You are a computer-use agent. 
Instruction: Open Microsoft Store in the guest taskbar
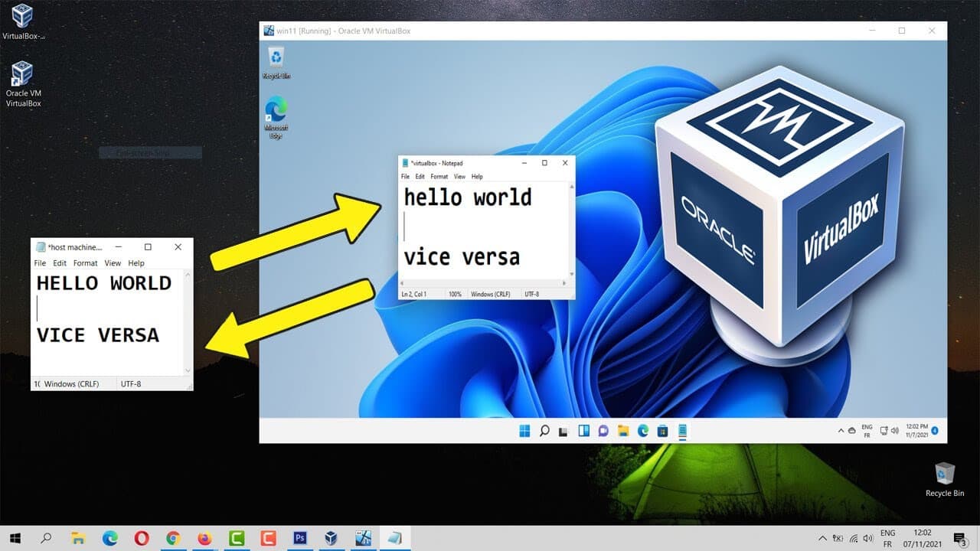663,431
